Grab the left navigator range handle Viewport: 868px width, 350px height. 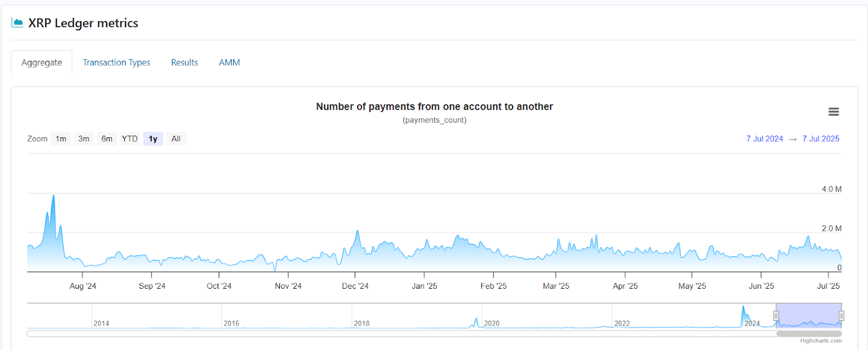pyautogui.click(x=776, y=316)
